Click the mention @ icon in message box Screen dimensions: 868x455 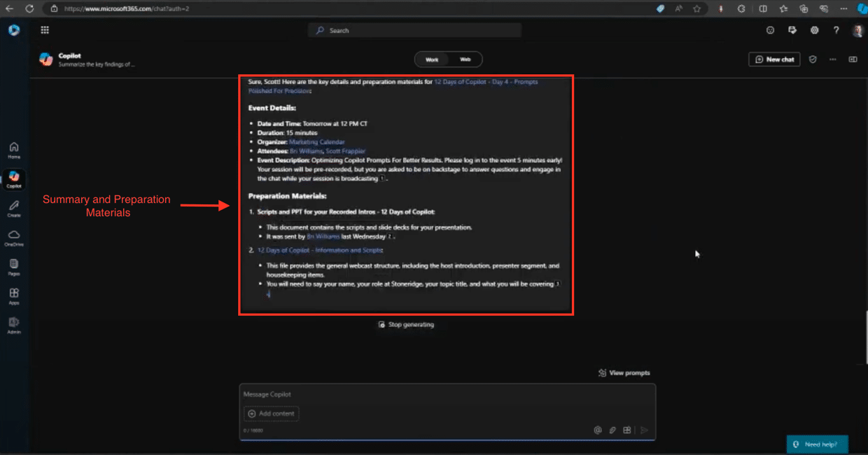click(x=598, y=430)
